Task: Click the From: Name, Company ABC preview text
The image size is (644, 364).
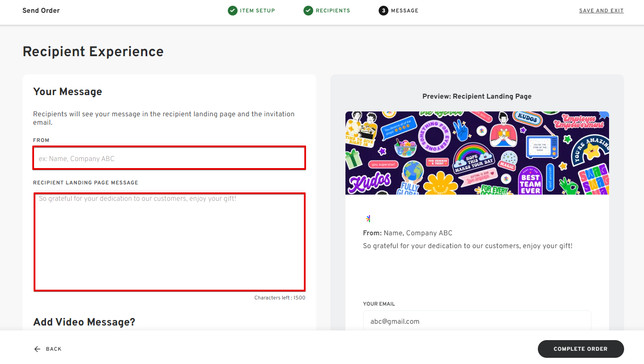Action: point(407,233)
